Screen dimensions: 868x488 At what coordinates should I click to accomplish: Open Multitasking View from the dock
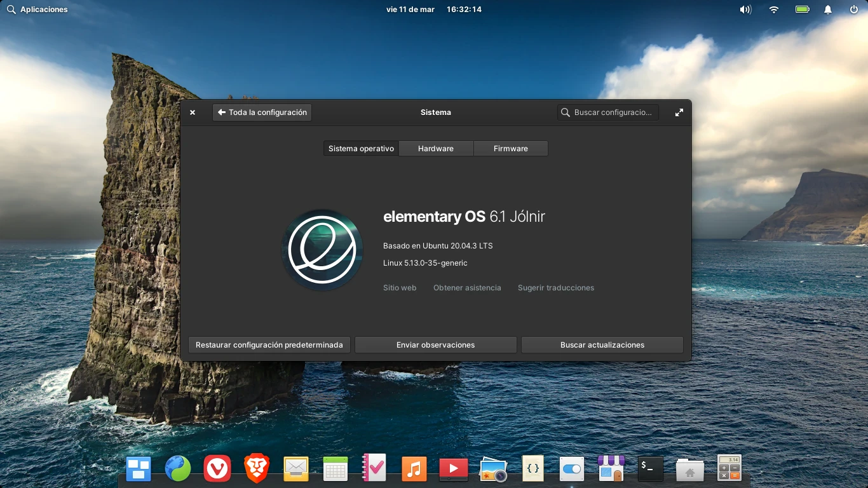coord(139,469)
